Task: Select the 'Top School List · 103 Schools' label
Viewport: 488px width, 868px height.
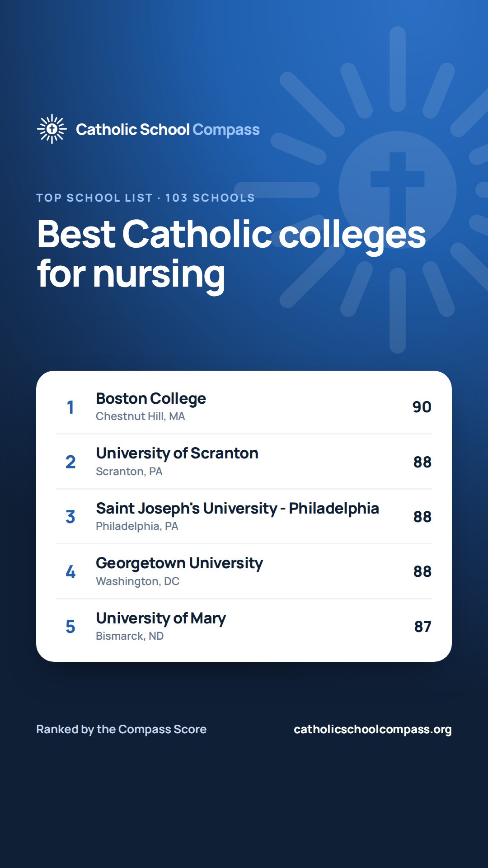Action: (x=145, y=198)
